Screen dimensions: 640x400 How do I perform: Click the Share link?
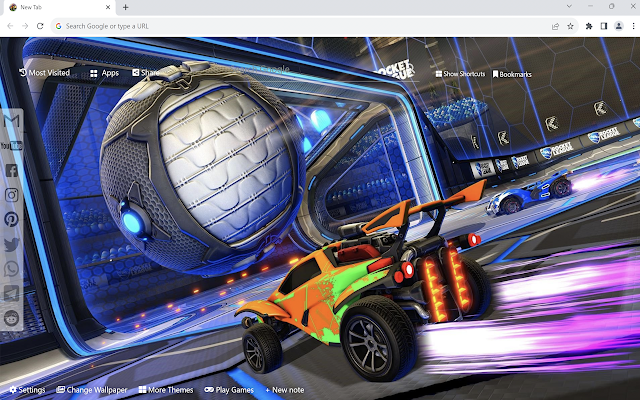pyautogui.click(x=146, y=73)
